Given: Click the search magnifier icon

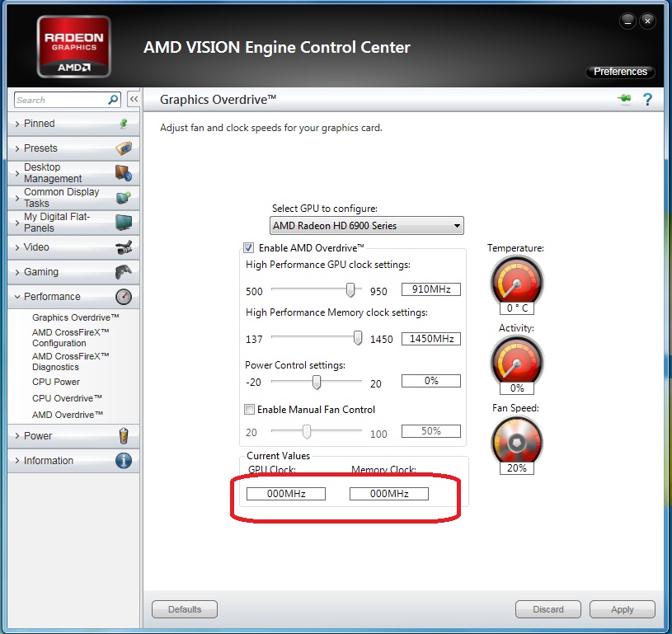Looking at the screenshot, I should (113, 100).
